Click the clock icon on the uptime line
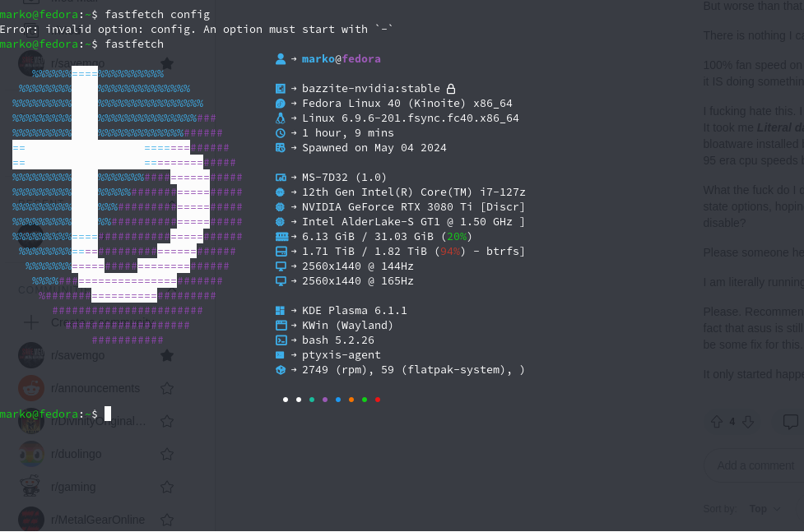This screenshot has height=532, width=804. click(281, 133)
